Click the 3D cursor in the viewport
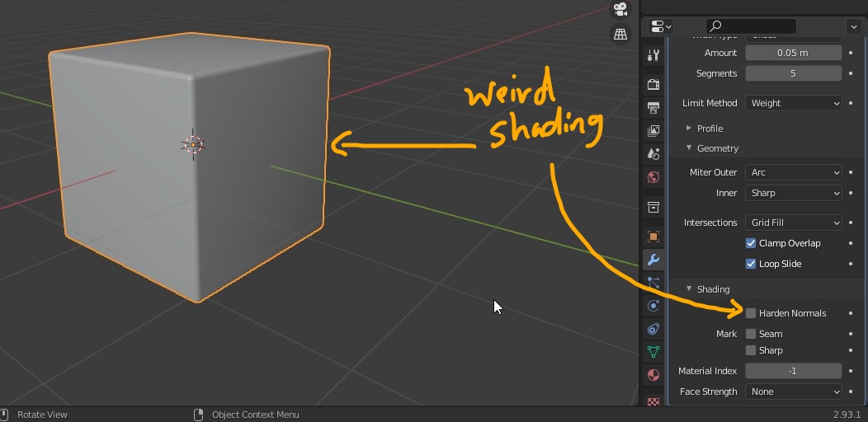The image size is (868, 422). click(x=193, y=145)
